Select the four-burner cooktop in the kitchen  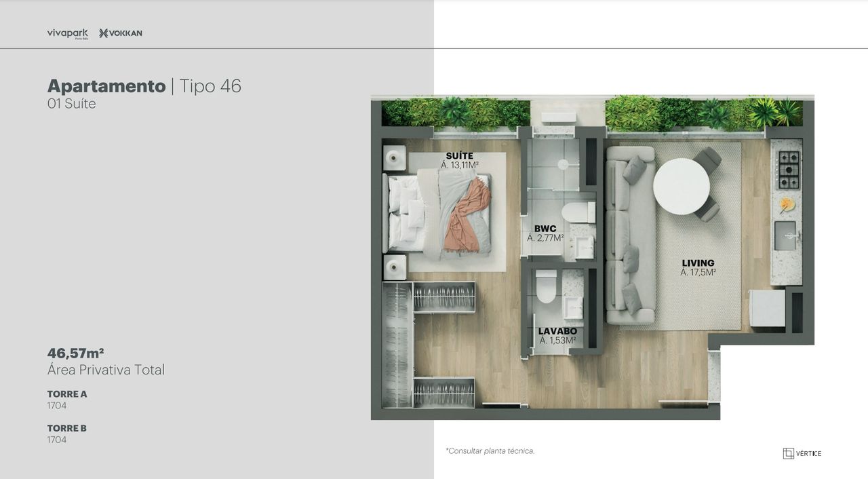(x=787, y=170)
